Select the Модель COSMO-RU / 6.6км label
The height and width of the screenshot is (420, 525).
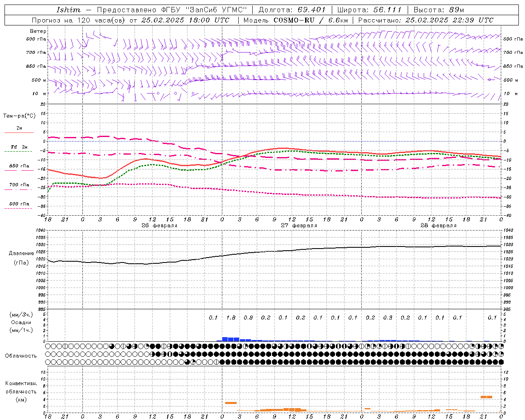tap(296, 20)
